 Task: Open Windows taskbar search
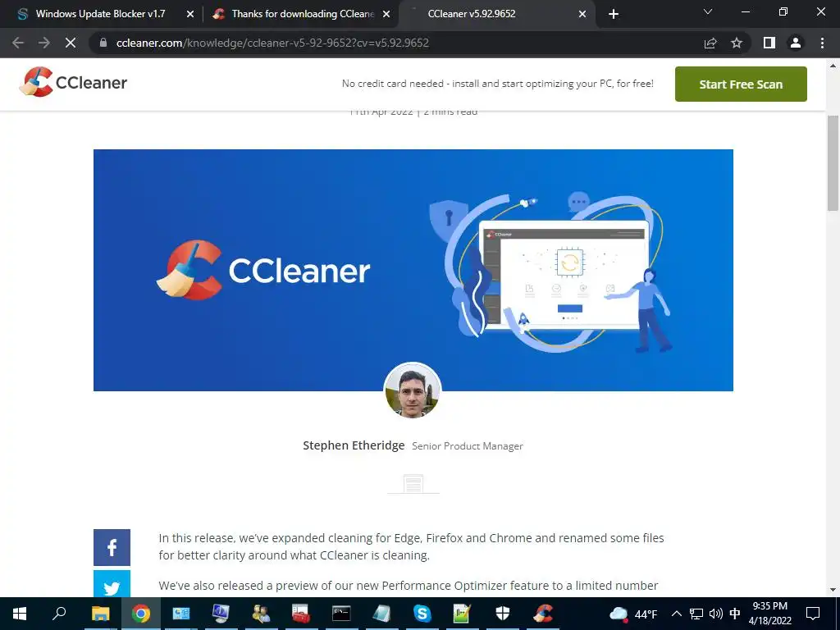(59, 614)
